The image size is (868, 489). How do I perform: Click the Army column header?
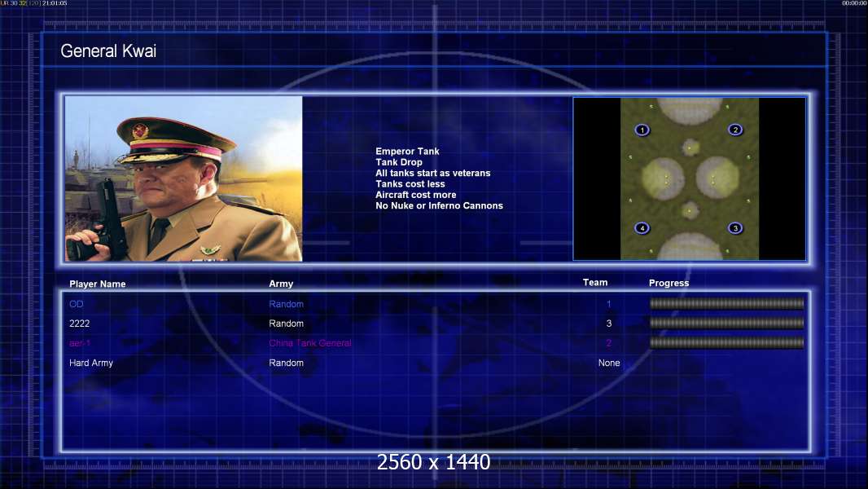point(281,284)
